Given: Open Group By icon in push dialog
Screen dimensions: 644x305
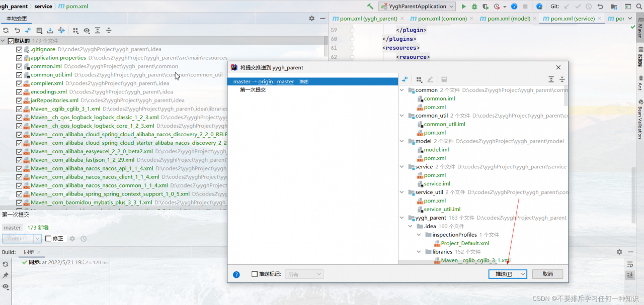Looking at the screenshot, I should tap(419, 79).
